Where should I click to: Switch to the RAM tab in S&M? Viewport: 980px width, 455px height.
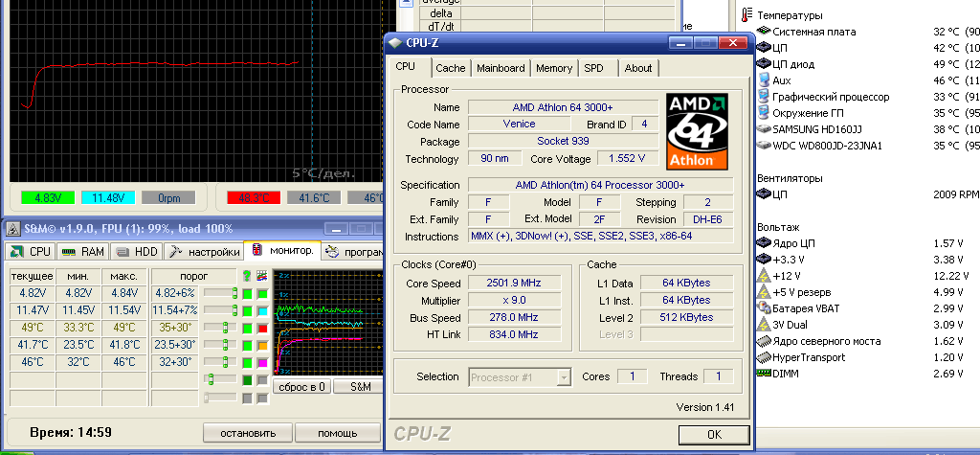click(x=84, y=252)
